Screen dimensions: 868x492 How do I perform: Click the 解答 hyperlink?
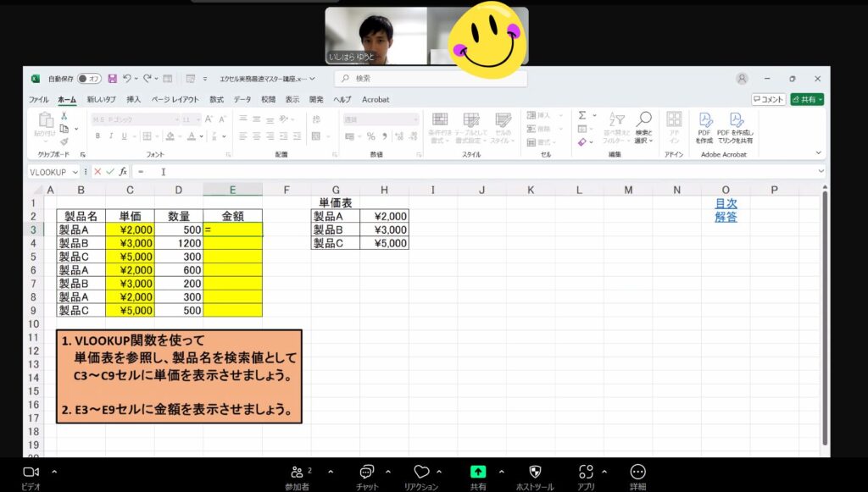[x=725, y=217]
